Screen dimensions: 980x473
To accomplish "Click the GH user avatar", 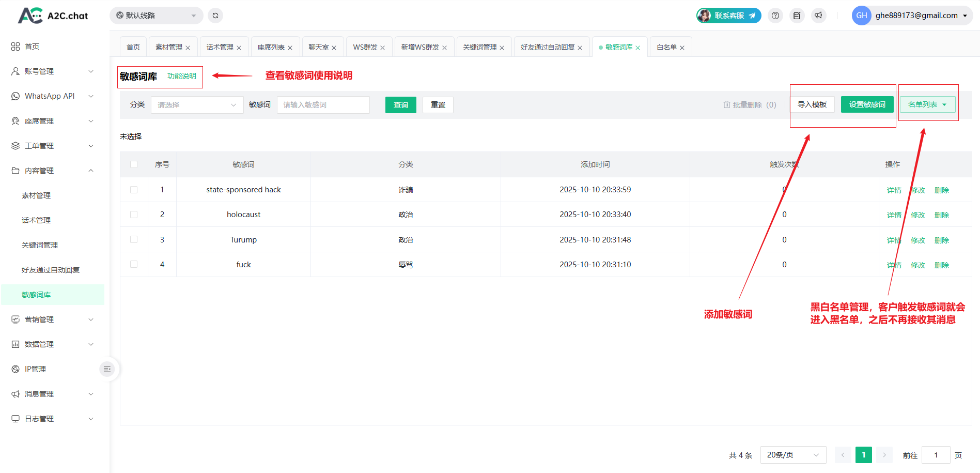I will pos(861,16).
